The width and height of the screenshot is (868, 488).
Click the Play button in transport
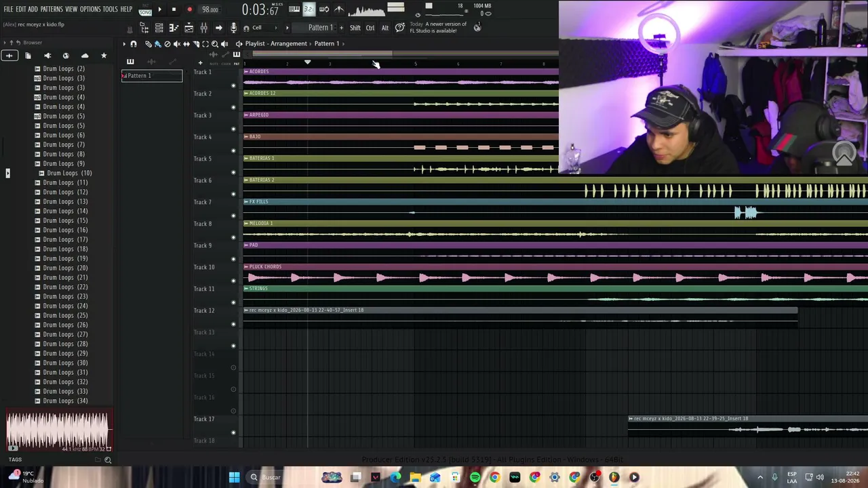pyautogui.click(x=159, y=9)
